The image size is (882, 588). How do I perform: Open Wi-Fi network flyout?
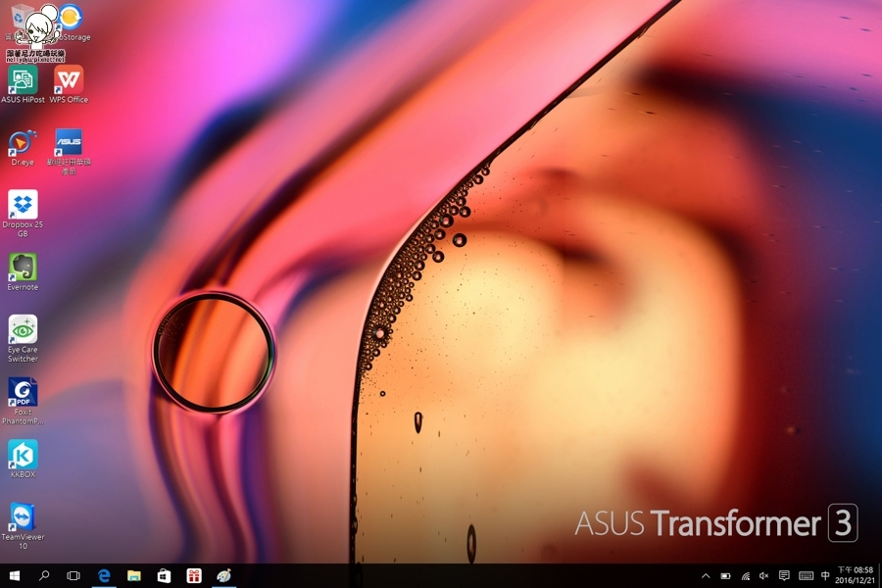pos(746,575)
